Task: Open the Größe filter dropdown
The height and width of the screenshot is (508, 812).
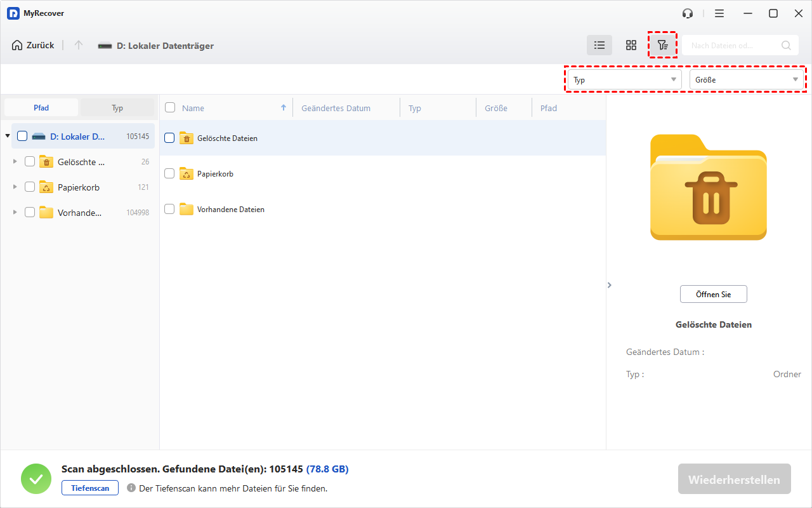Action: click(x=747, y=80)
